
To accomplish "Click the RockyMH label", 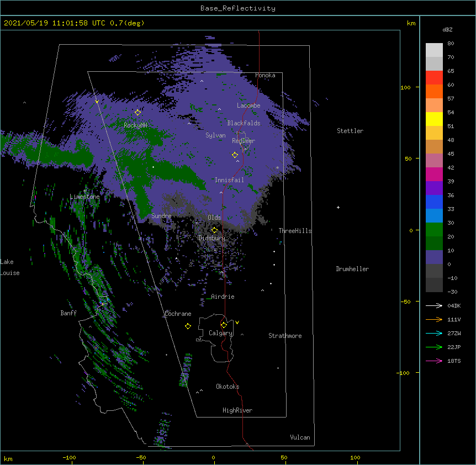I will (135, 125).
